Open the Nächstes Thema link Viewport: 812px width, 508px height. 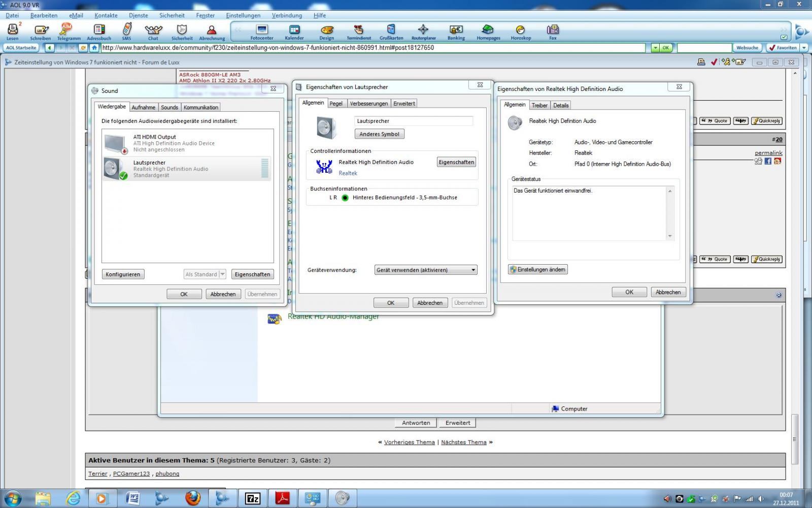click(464, 442)
